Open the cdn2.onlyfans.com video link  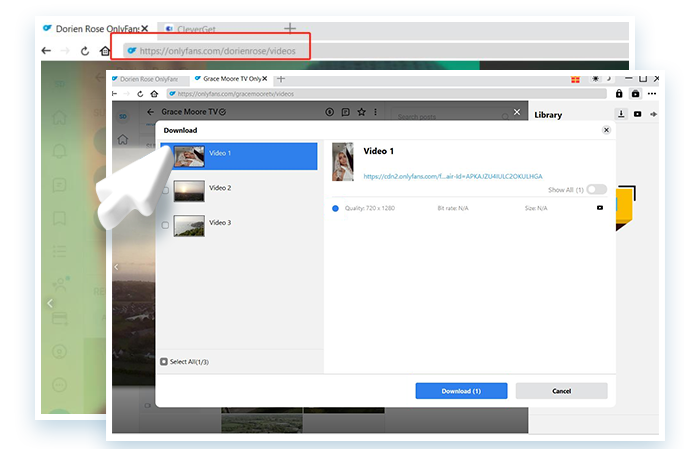click(453, 176)
